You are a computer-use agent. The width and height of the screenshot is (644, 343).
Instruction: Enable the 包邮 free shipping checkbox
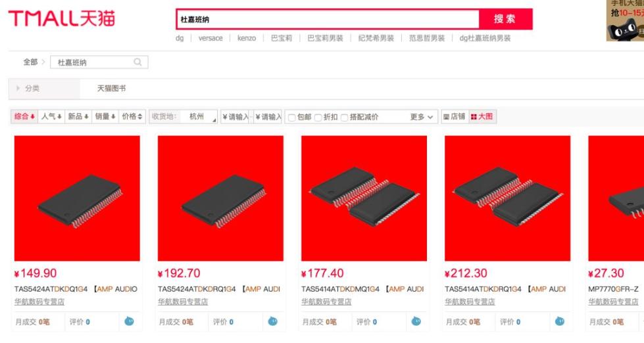pos(291,118)
